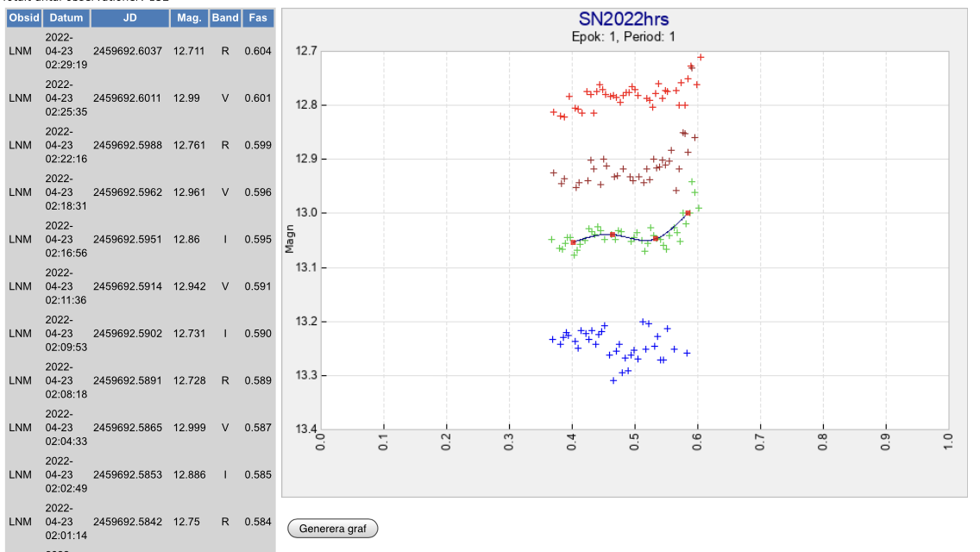Click the Epok: 1, Period: 1 subtitle
The width and height of the screenshot is (980, 552).
tap(623, 36)
